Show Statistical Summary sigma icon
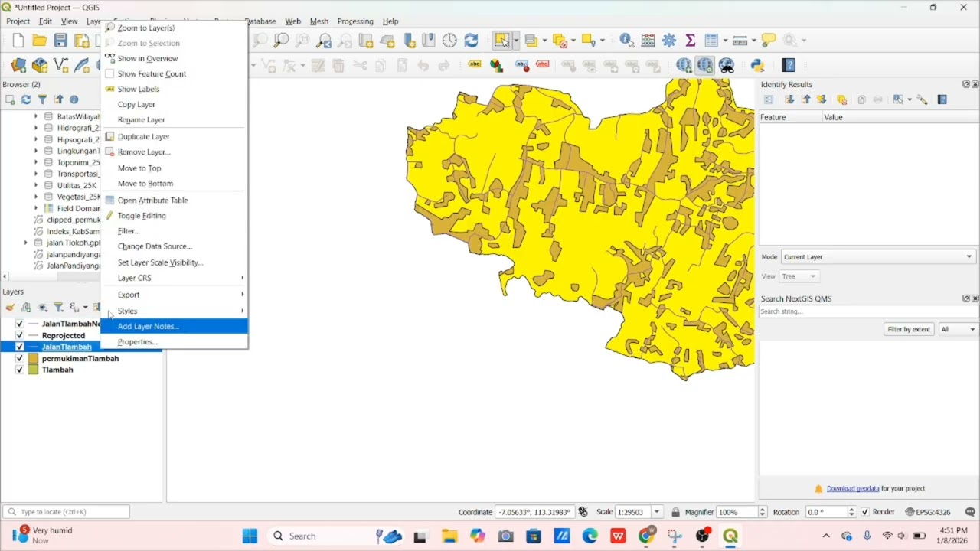Screen dimensions: 980x551 pyautogui.click(x=690, y=41)
